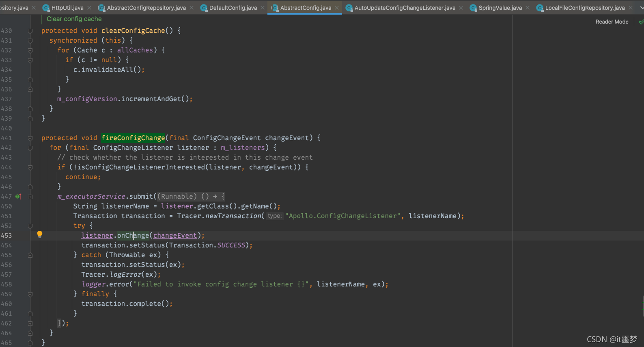Click the AbstractConfigRepository.java tab class icon

tap(101, 8)
